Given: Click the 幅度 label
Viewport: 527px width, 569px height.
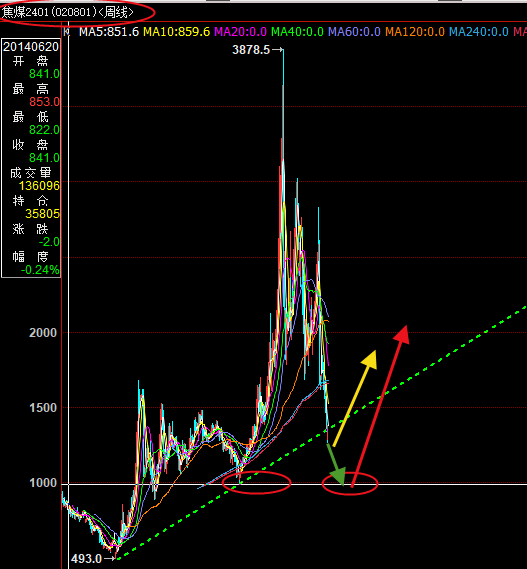Looking at the screenshot, I should (x=31, y=256).
